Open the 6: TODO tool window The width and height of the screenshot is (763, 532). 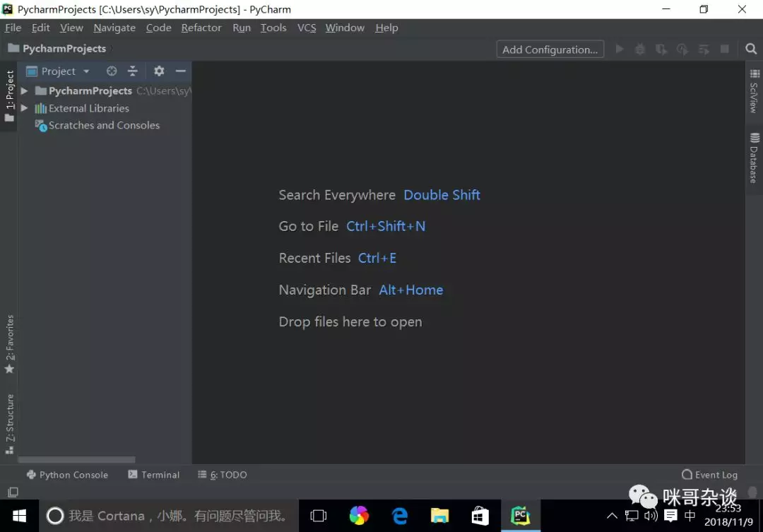(x=223, y=475)
